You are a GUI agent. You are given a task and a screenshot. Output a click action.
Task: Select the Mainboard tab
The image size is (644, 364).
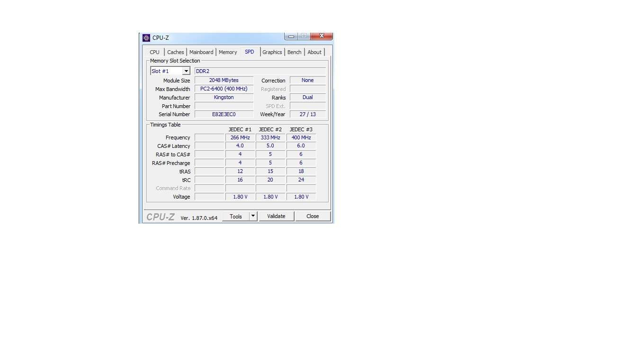[201, 52]
